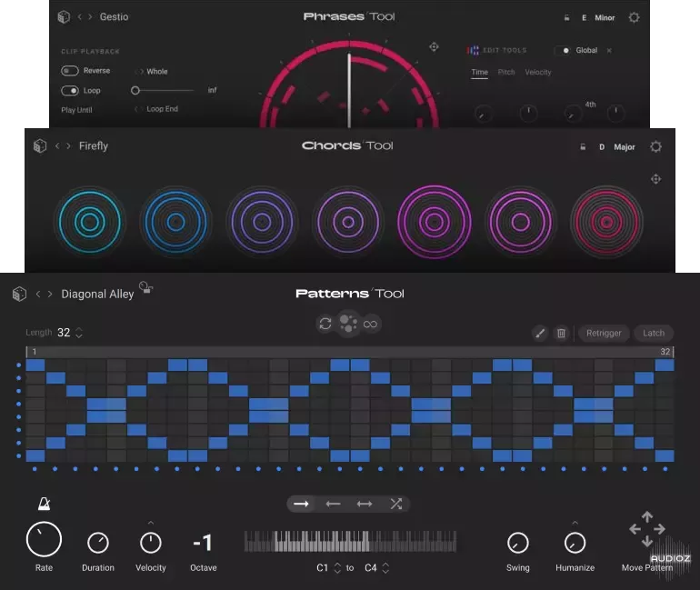This screenshot has width=700, height=590.
Task: Switch to the Velocity tab in Edit Tools
Action: coord(538,72)
